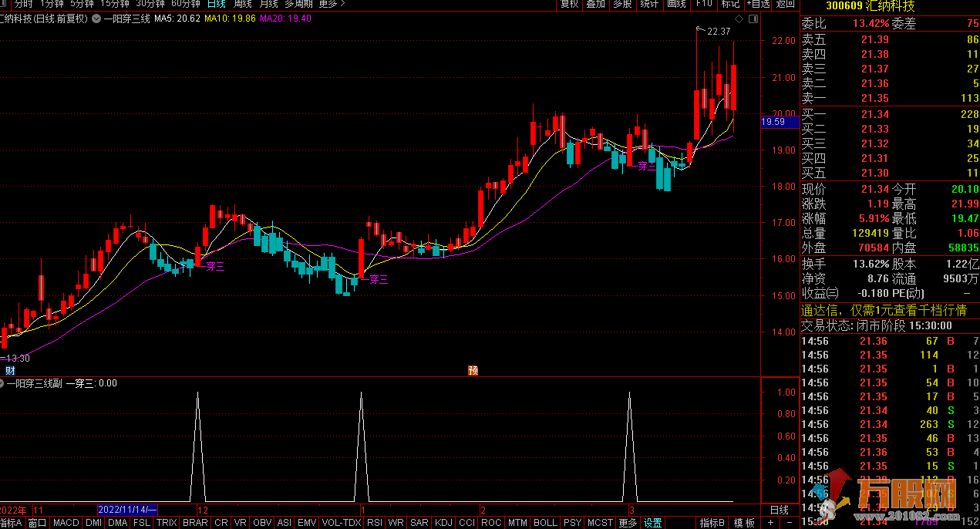This screenshot has width=980, height=529.
Task: Switch to the 周线 weekly chart
Action: pyautogui.click(x=244, y=4)
